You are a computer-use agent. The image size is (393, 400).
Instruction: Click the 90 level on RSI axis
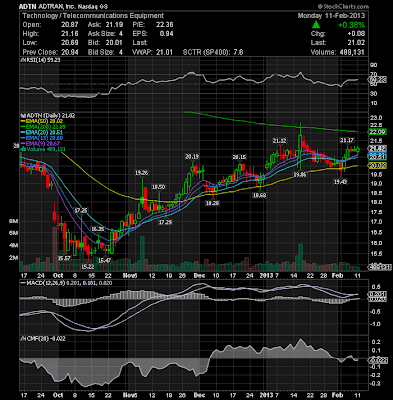[x=374, y=65]
